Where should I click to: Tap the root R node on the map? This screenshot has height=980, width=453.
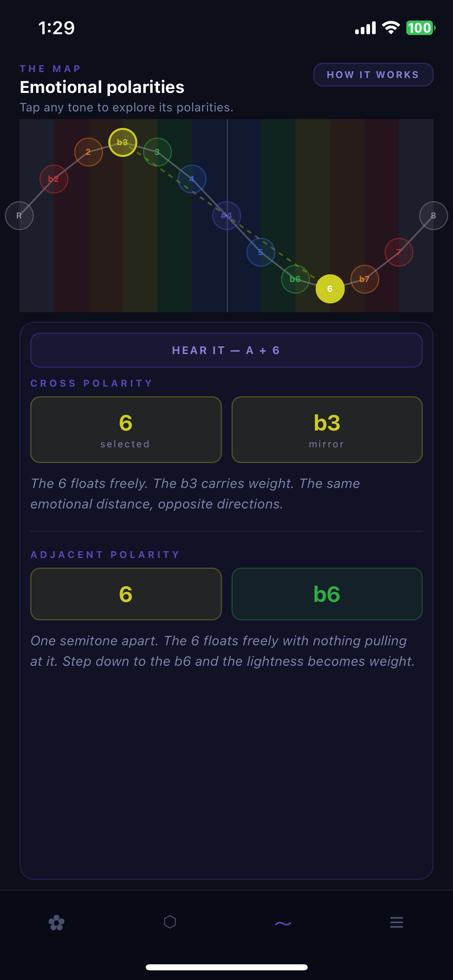point(19,216)
